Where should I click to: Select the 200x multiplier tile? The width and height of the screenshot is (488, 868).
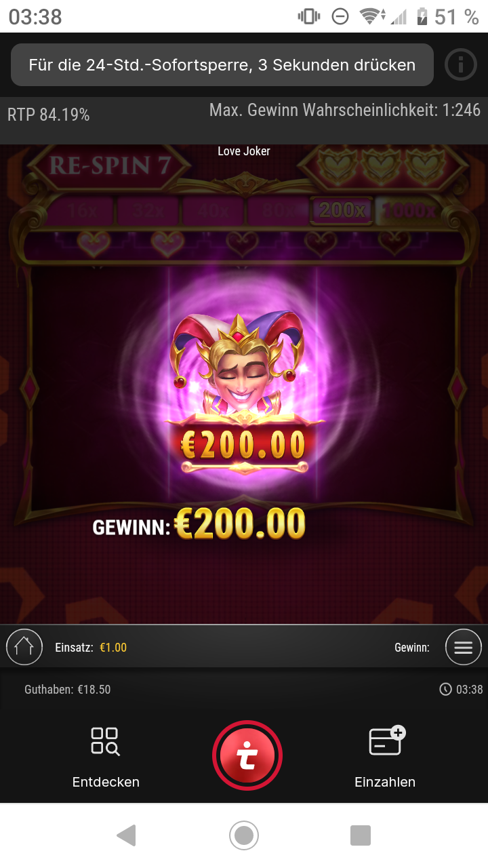(342, 210)
